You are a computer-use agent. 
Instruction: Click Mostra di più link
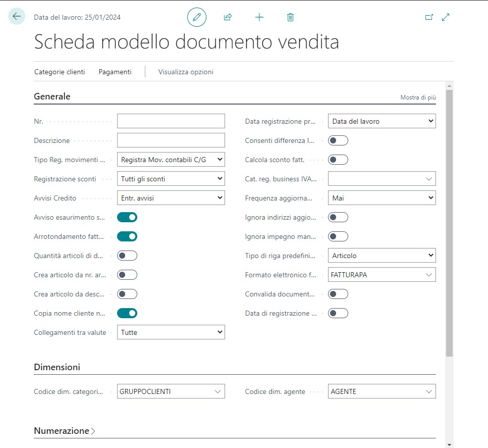418,97
